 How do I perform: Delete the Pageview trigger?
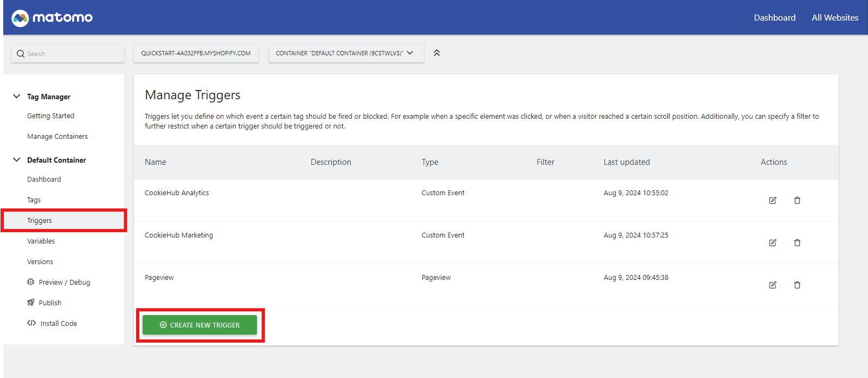(x=797, y=285)
